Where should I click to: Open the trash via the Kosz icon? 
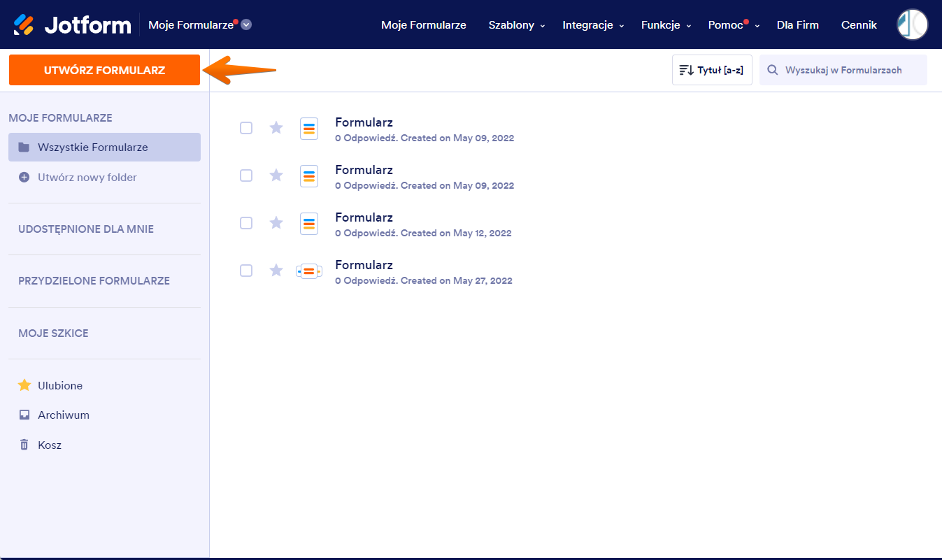click(23, 445)
